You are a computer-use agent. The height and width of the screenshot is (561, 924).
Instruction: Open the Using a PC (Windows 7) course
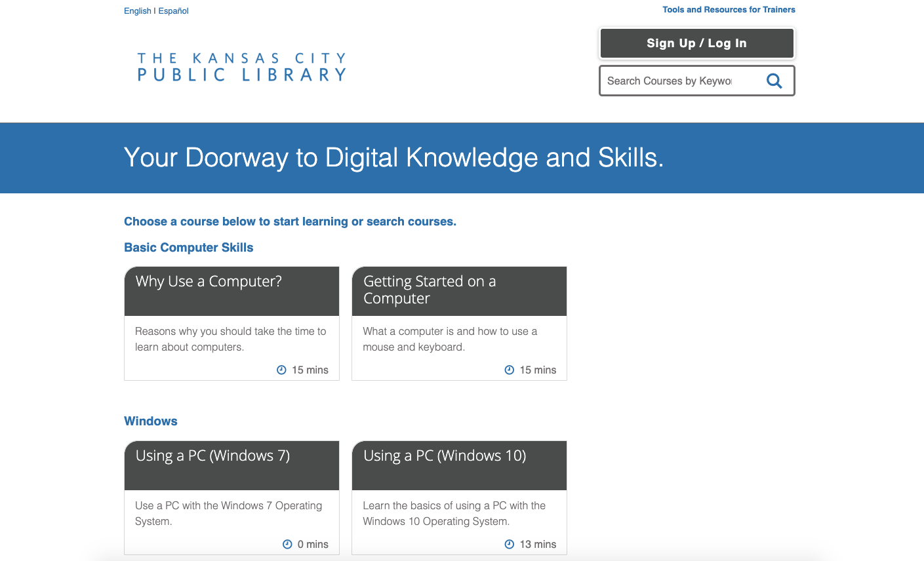[x=212, y=456]
